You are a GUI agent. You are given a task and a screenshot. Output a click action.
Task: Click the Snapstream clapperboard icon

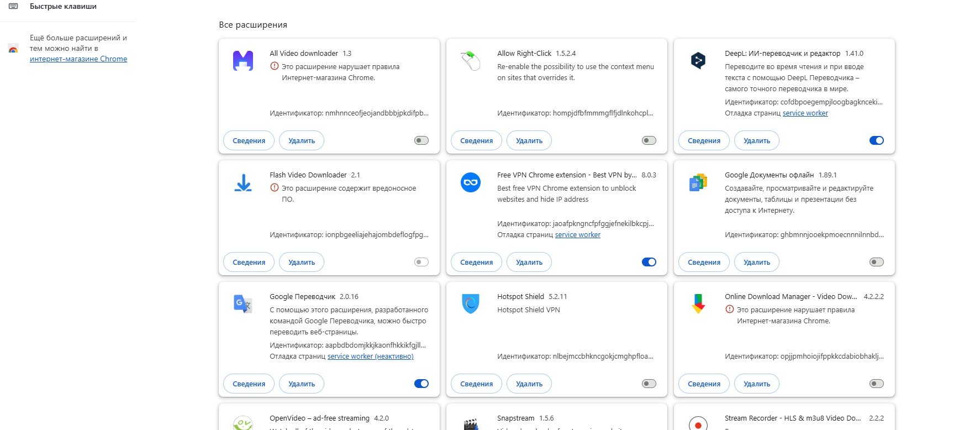click(471, 424)
